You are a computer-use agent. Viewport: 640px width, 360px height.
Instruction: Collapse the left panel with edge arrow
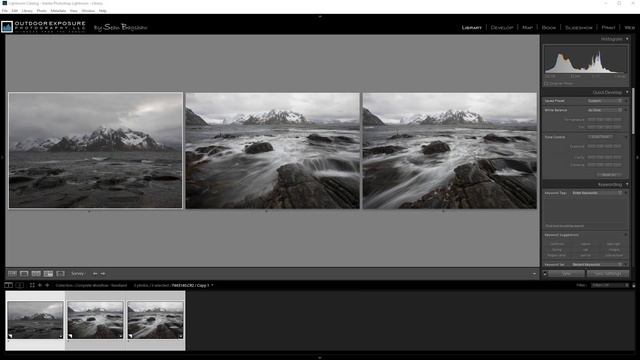pos(2,157)
